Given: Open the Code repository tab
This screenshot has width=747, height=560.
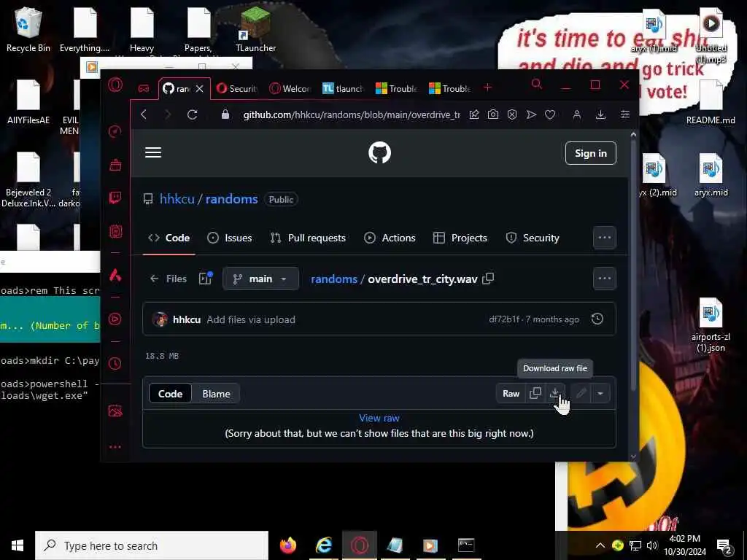Looking at the screenshot, I should pyautogui.click(x=169, y=238).
